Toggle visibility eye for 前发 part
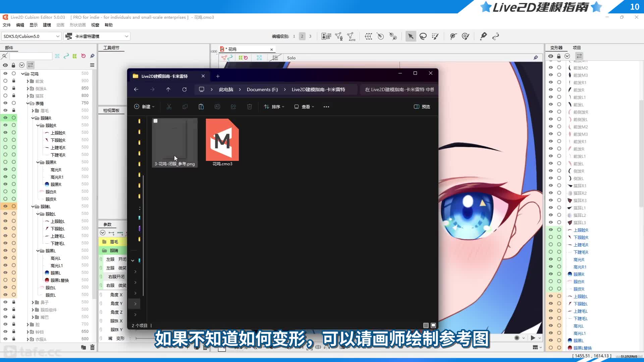This screenshot has height=362, width=644. [x=5, y=81]
